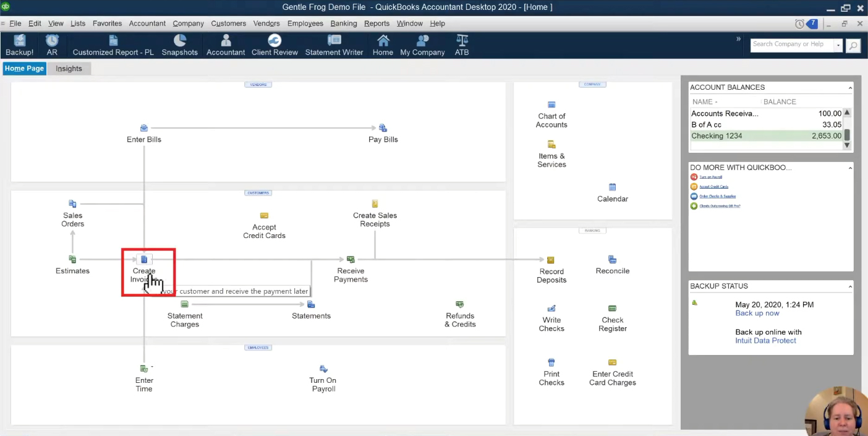This screenshot has width=868, height=436.
Task: Open Client Review from icon bar
Action: 274,46
